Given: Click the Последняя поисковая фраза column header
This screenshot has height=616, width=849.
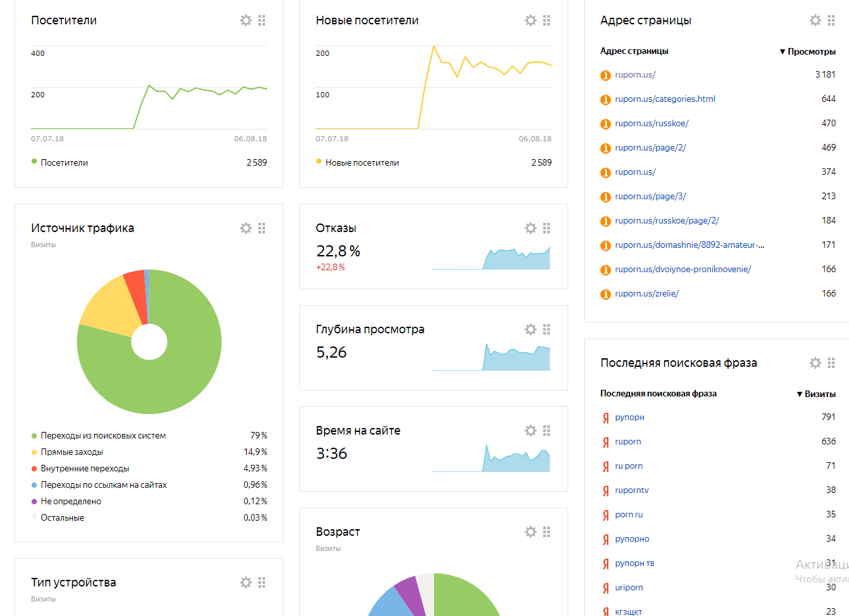Looking at the screenshot, I should coord(658,394).
